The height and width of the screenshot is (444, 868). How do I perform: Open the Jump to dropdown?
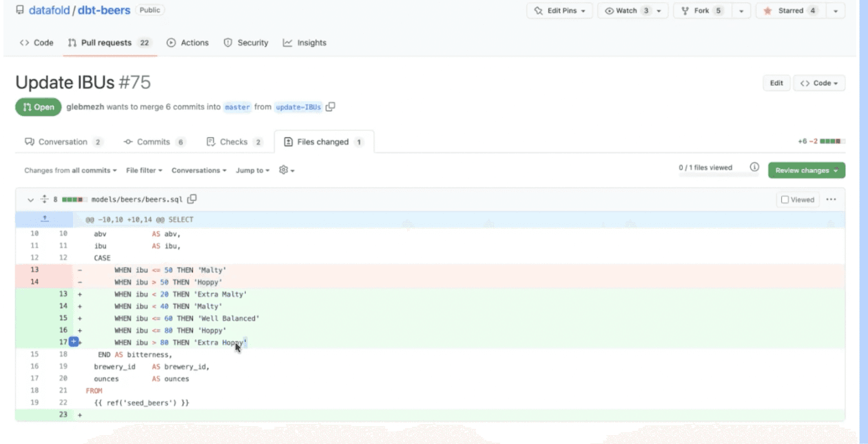(252, 170)
